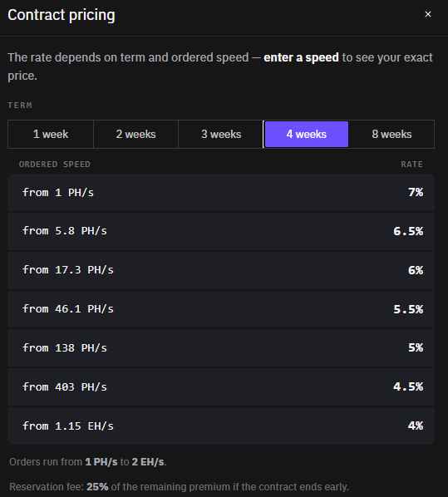The height and width of the screenshot is (497, 448).
Task: Click the 'from 403 PH/s' tier
Action: click(x=221, y=386)
